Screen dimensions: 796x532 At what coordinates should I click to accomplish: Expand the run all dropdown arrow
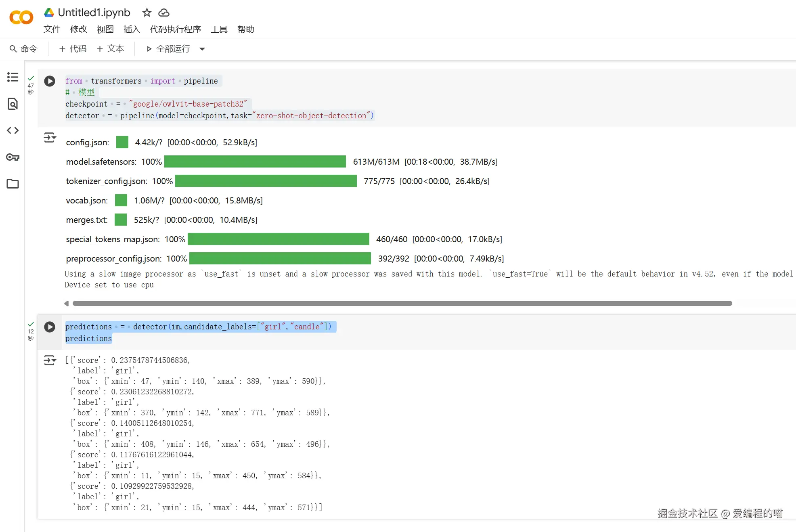(x=202, y=49)
